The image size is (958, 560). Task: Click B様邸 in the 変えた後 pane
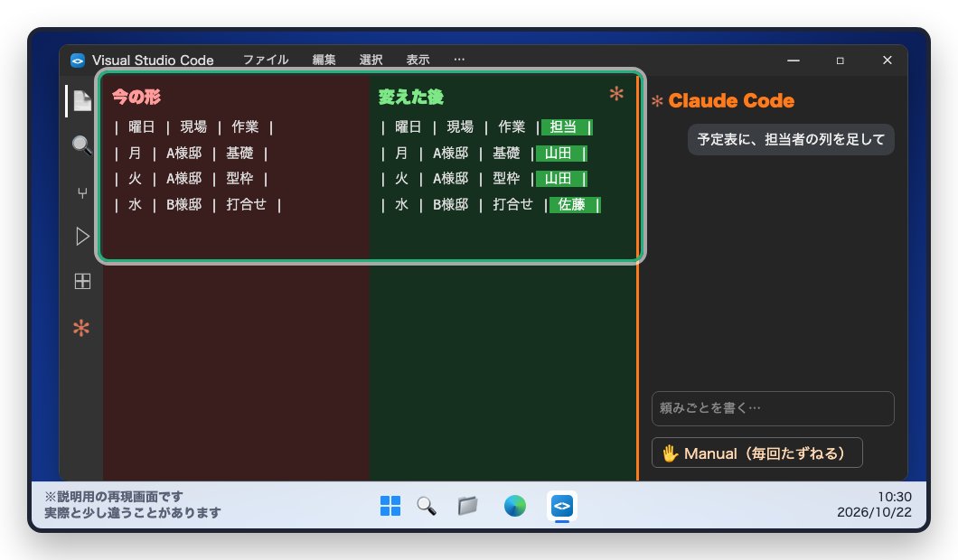(451, 204)
